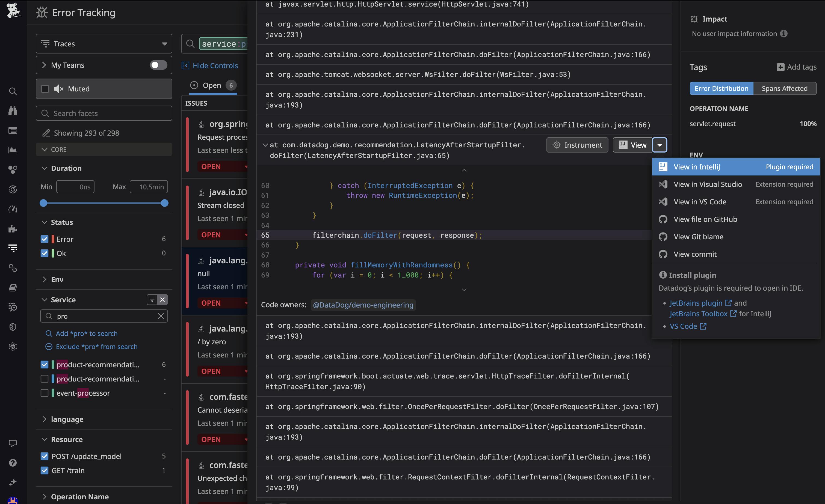825x504 pixels.
Task: Select the Security shield icon in sidebar
Action: 13,327
